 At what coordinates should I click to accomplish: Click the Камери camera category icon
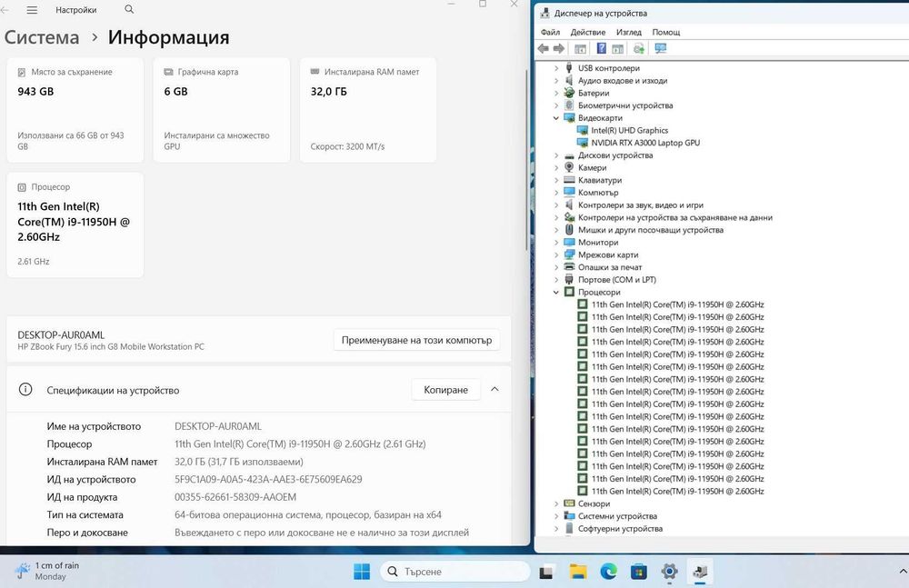tap(569, 167)
